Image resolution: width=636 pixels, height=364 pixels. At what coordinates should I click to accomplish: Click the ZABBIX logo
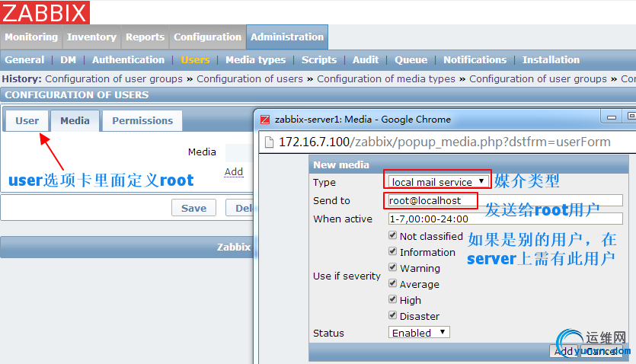[x=45, y=12]
